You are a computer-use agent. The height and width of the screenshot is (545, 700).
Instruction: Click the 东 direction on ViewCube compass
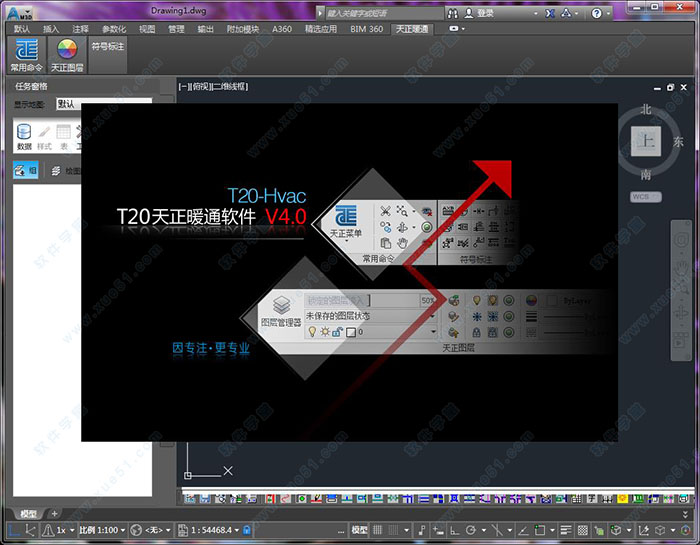pyautogui.click(x=678, y=141)
